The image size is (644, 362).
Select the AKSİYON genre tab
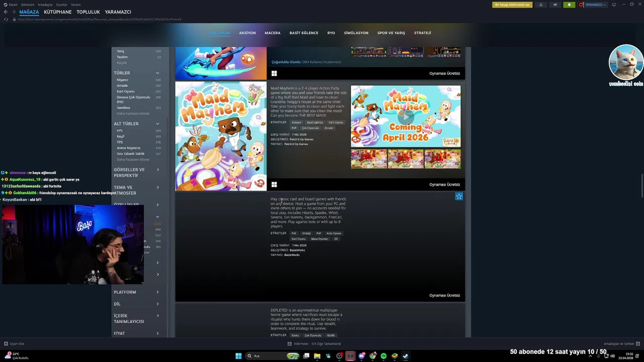(x=248, y=33)
